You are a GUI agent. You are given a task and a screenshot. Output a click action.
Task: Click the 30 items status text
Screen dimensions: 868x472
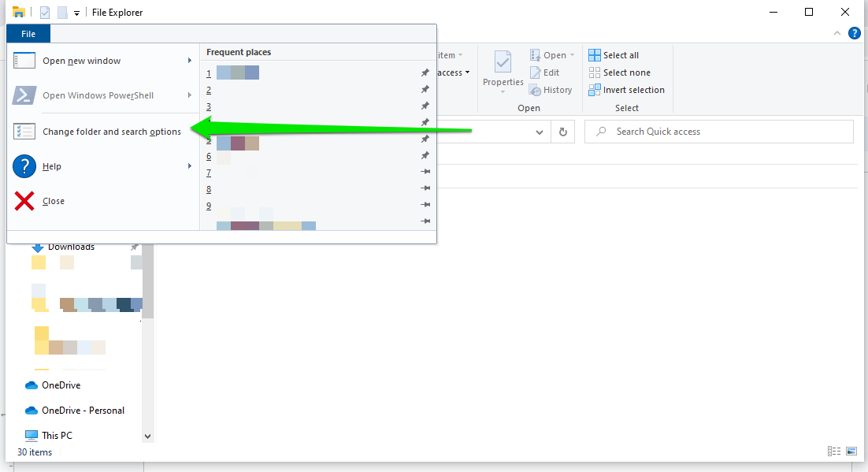point(35,452)
